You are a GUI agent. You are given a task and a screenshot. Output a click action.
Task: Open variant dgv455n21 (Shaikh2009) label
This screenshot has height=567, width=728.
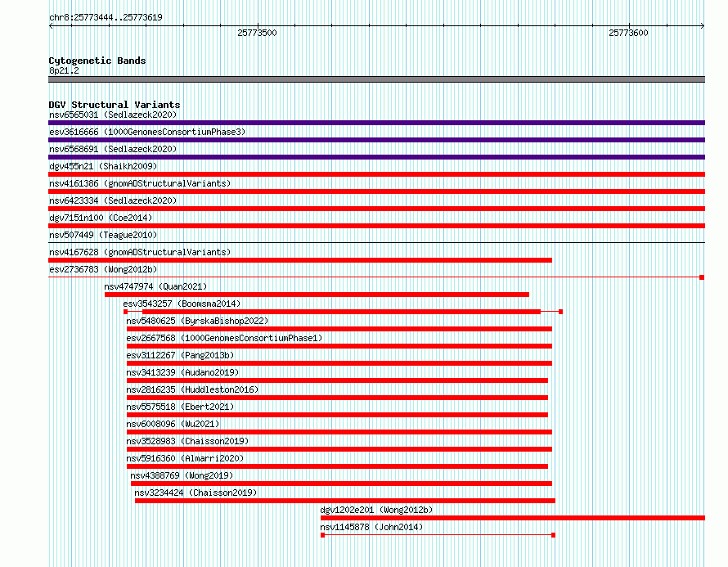[x=103, y=166]
